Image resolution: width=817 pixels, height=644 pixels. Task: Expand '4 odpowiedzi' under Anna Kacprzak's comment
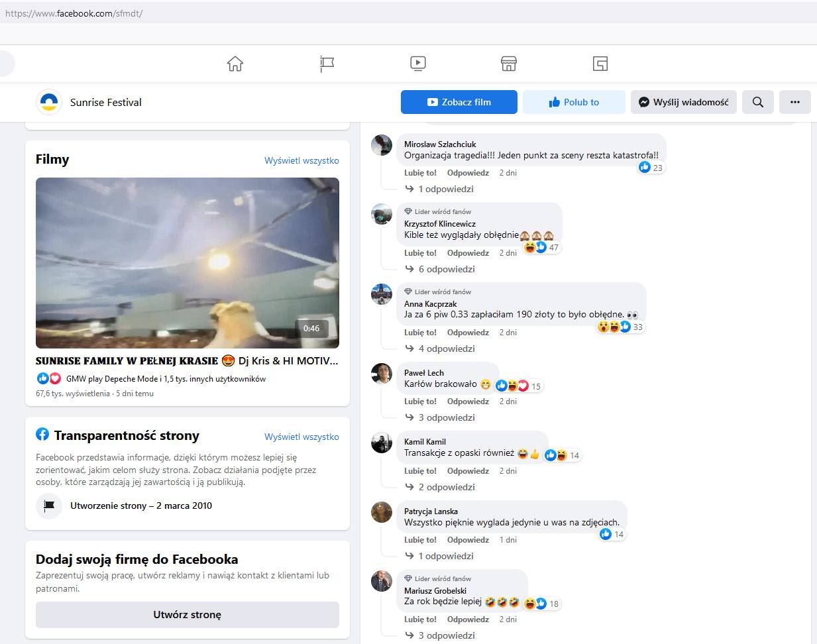point(446,349)
